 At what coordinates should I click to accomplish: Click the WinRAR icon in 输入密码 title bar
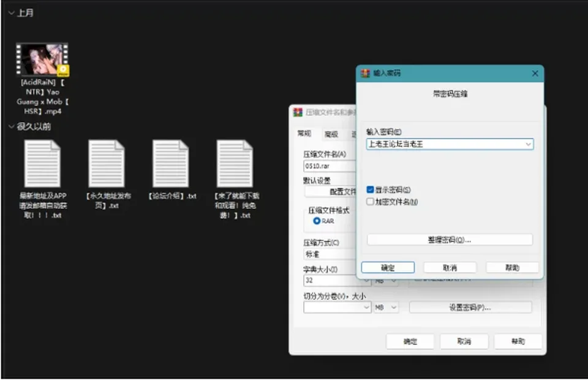click(365, 73)
